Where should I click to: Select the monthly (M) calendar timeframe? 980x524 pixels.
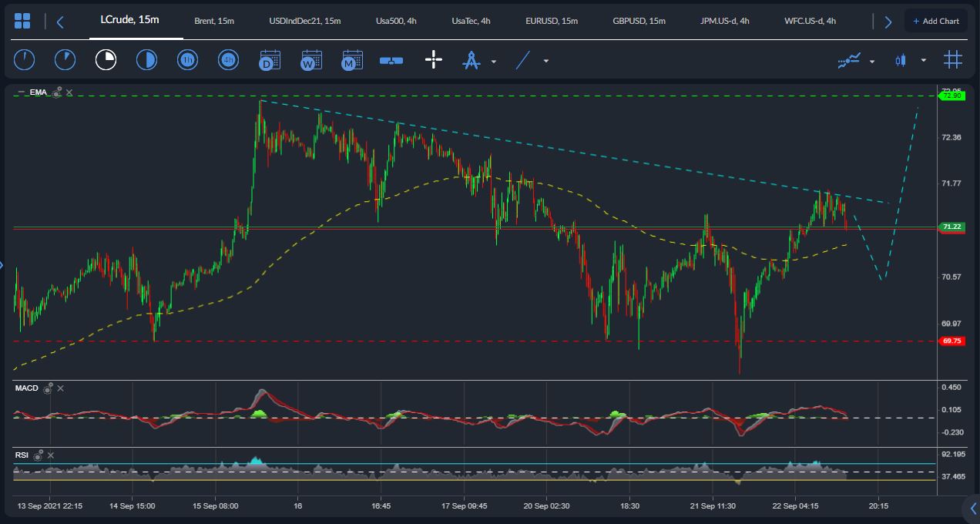point(351,60)
